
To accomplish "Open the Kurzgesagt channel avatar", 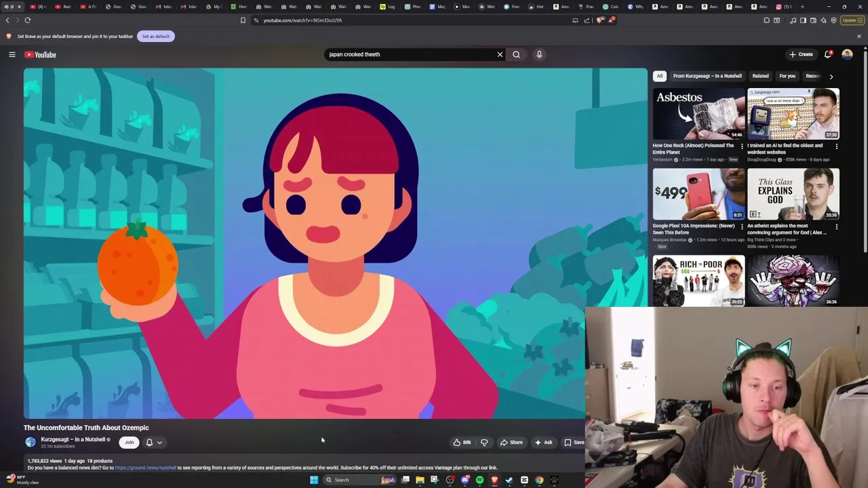I will [31, 442].
